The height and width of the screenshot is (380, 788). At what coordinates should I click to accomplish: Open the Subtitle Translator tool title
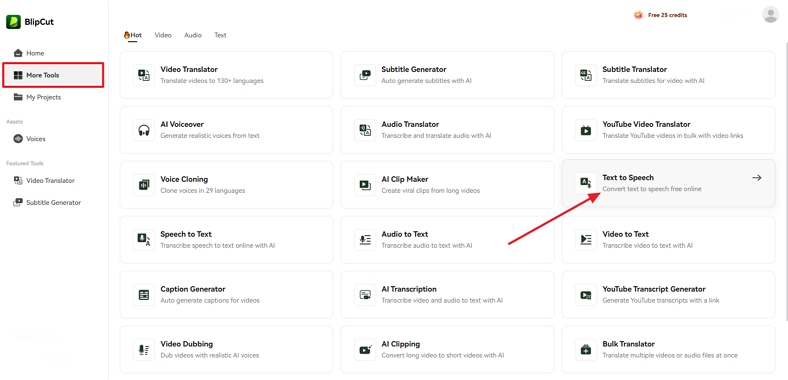tap(635, 69)
